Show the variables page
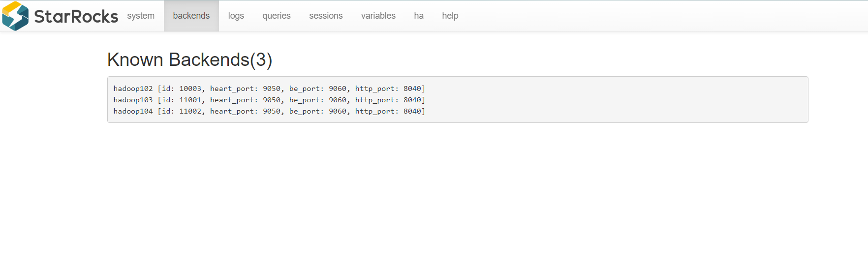 pos(378,16)
